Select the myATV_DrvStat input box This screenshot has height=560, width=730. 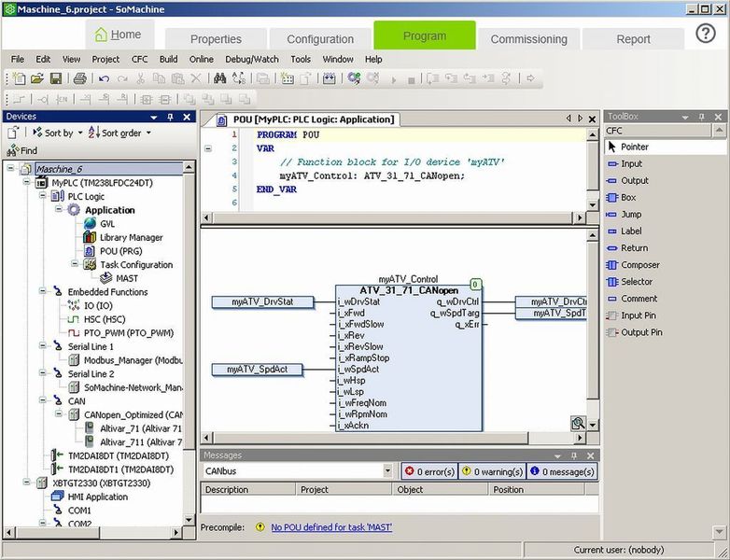click(x=262, y=301)
